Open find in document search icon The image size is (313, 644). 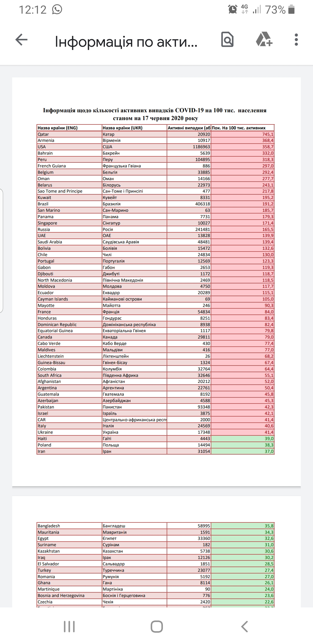click(227, 39)
